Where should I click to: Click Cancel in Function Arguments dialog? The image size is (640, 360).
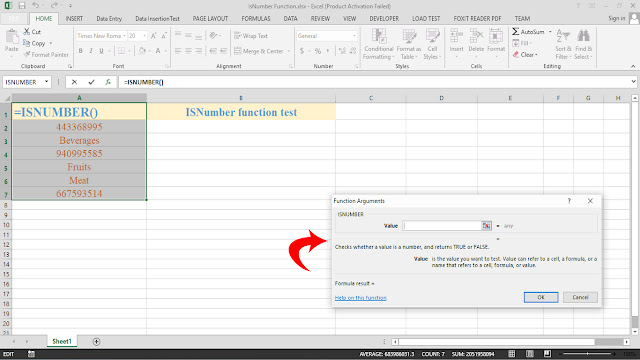[580, 297]
